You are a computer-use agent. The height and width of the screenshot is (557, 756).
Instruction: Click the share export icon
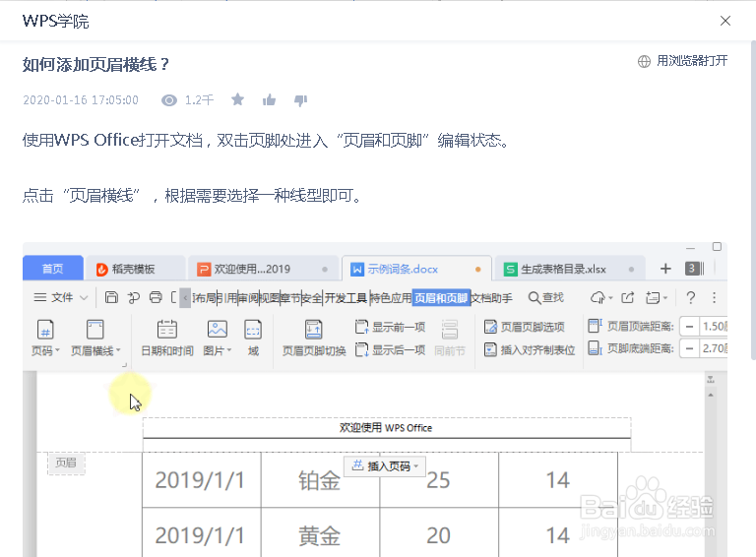pyautogui.click(x=627, y=298)
